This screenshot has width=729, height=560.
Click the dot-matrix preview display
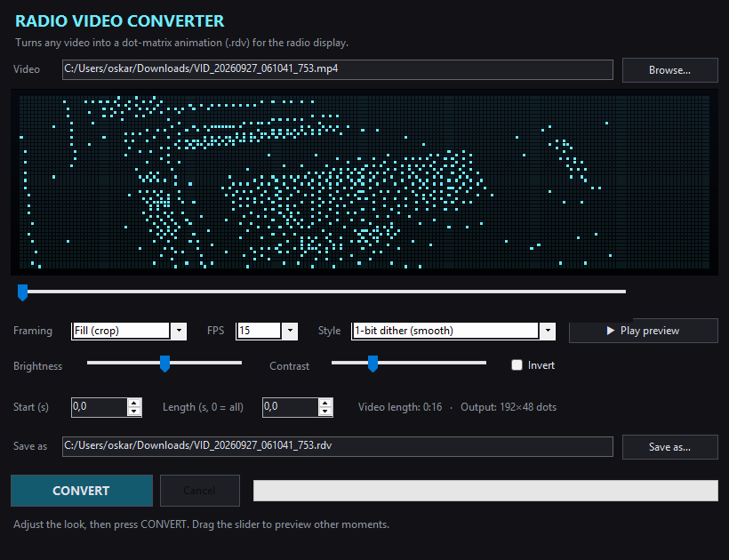pos(364,182)
